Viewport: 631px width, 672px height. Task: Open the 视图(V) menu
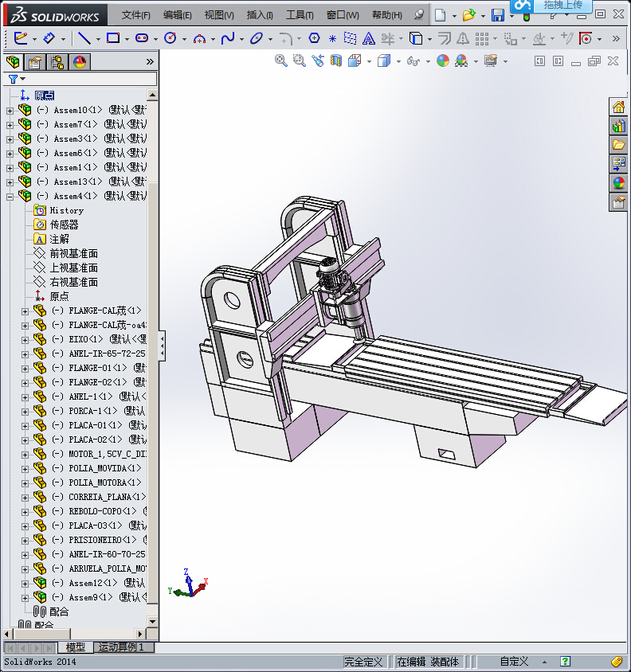(x=219, y=15)
